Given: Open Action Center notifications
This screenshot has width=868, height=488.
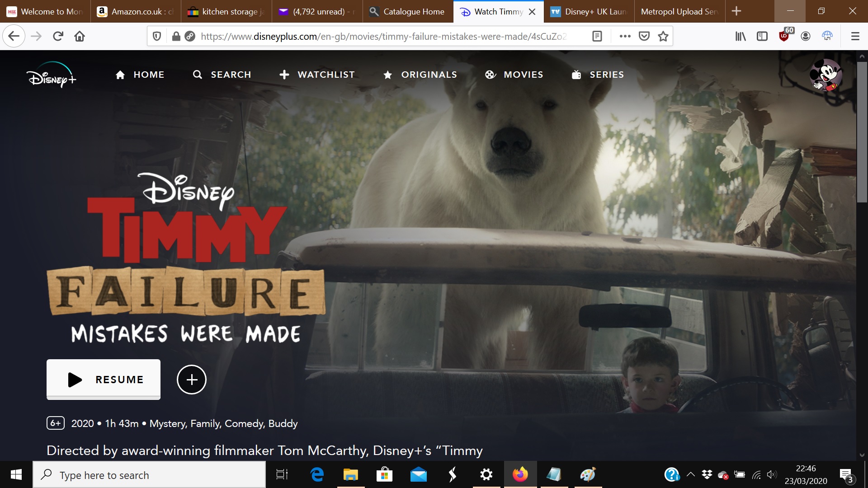Looking at the screenshot, I should point(846,475).
